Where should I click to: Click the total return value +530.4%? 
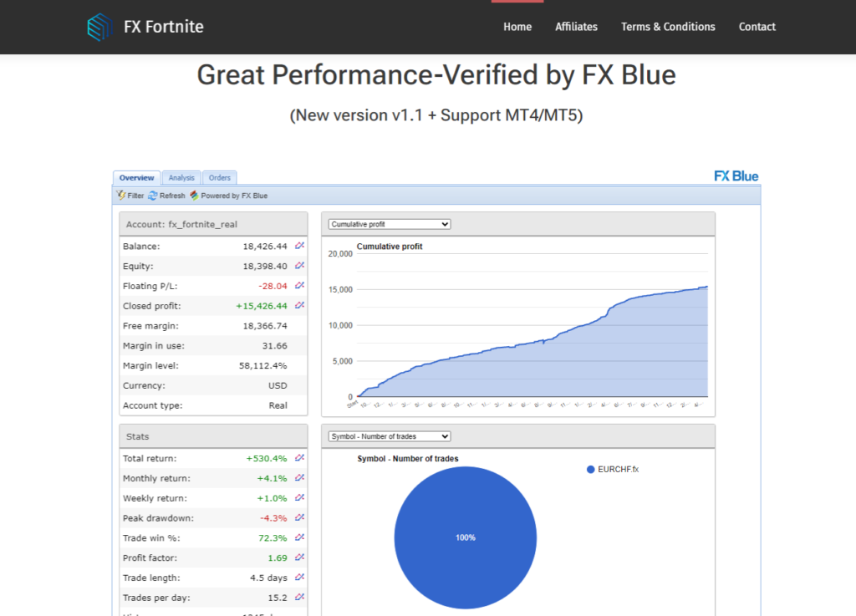(x=267, y=458)
